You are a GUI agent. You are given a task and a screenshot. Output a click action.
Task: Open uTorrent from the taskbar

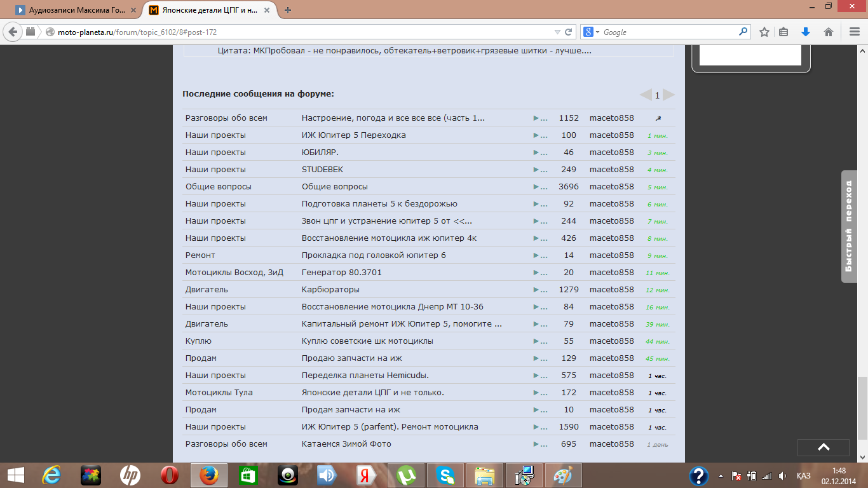click(x=406, y=475)
